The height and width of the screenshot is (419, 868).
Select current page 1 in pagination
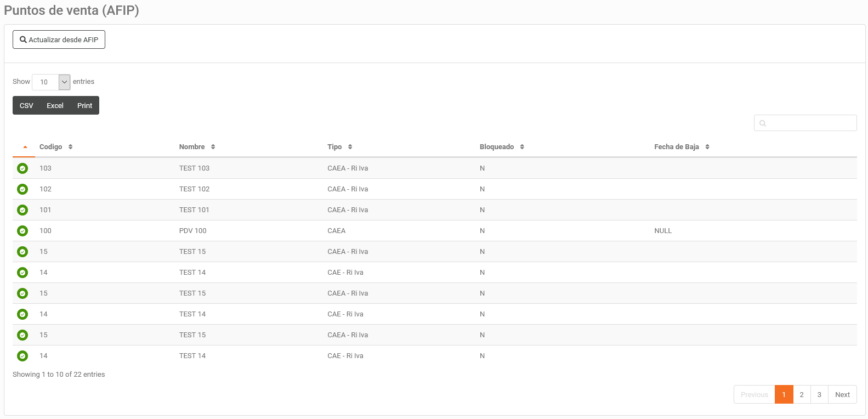click(x=784, y=395)
